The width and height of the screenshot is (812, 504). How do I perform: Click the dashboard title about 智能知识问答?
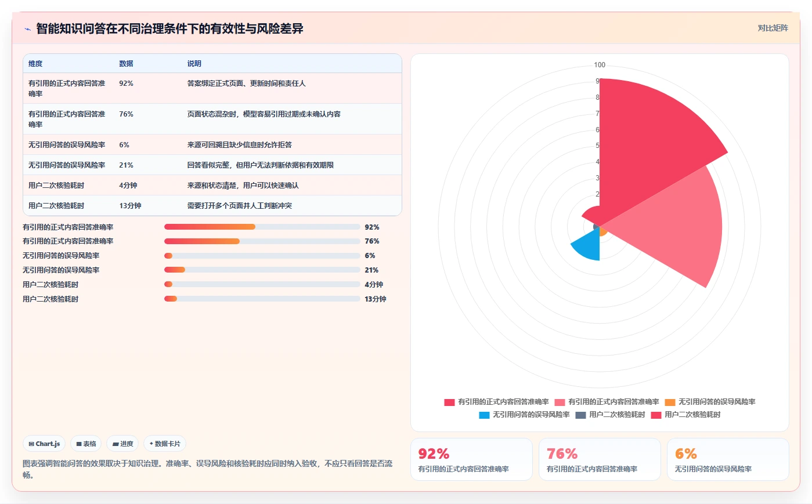click(x=169, y=28)
